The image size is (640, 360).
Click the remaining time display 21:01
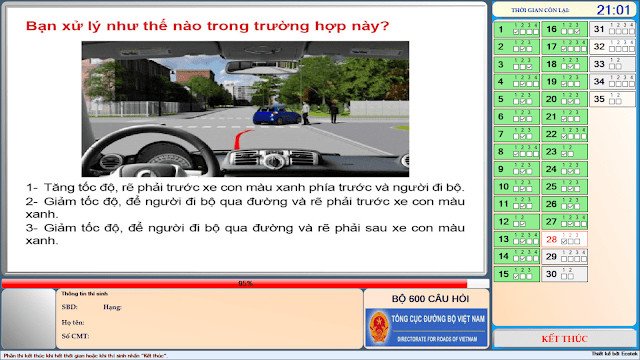click(613, 10)
